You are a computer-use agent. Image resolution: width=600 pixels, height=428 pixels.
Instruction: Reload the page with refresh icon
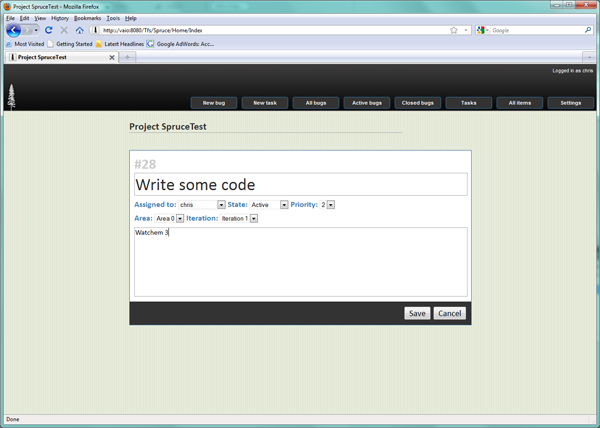point(49,30)
